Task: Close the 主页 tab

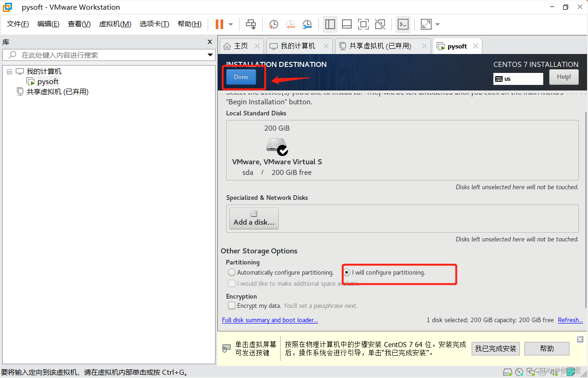Action: click(x=258, y=46)
